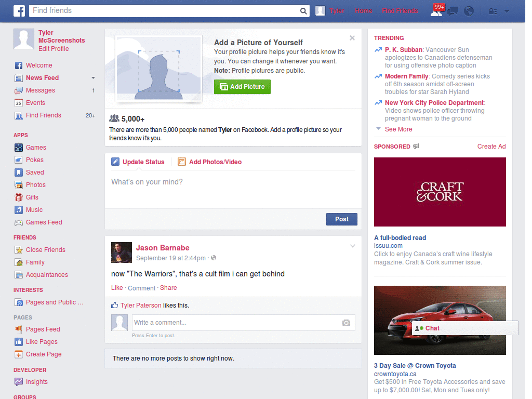Screen dimensions: 532x399
Task: Click the Welcome sidebar icon
Action: tap(19, 65)
